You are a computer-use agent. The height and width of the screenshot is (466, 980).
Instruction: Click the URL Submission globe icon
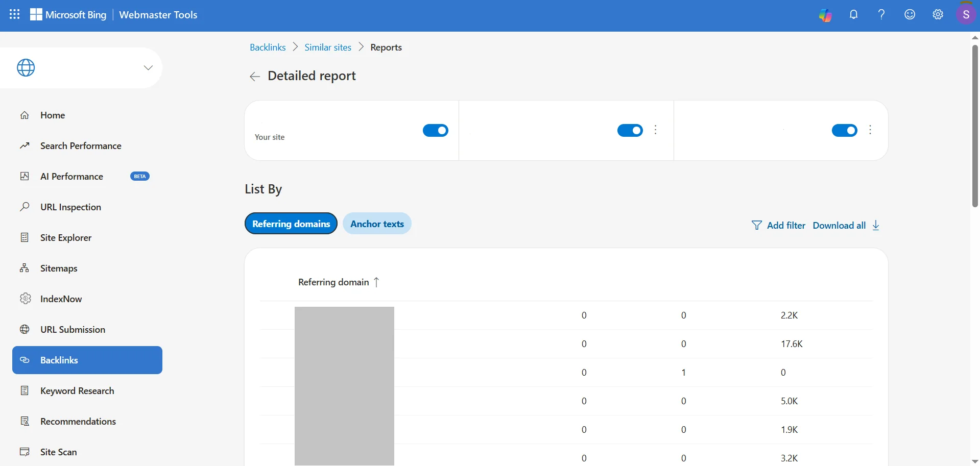click(25, 329)
